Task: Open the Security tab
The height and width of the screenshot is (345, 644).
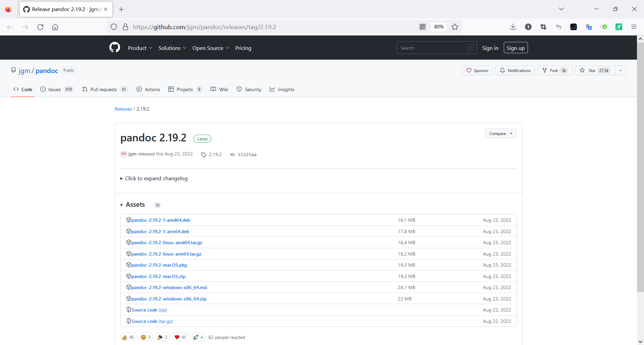Action: tap(249, 89)
